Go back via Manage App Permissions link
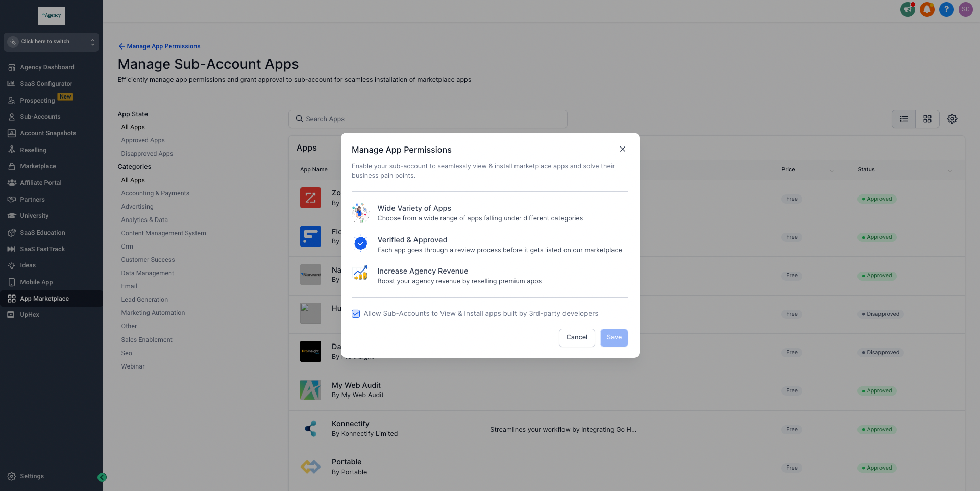Image resolution: width=980 pixels, height=491 pixels. pyautogui.click(x=159, y=46)
